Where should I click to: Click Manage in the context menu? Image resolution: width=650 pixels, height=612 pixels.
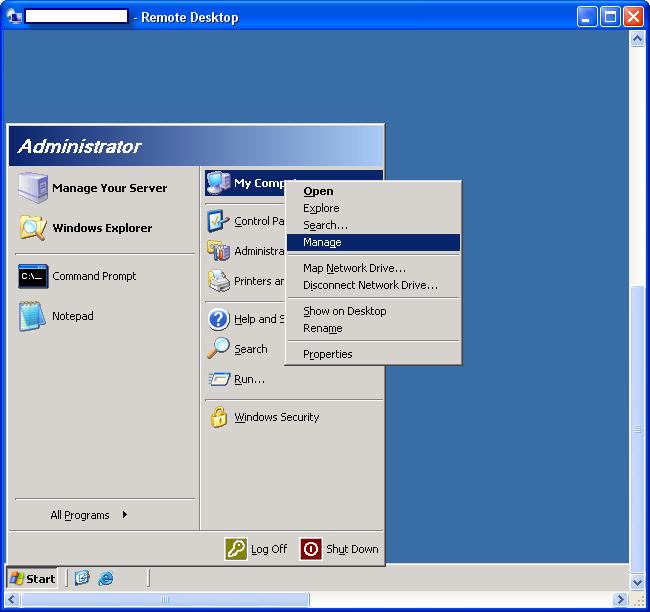click(373, 243)
